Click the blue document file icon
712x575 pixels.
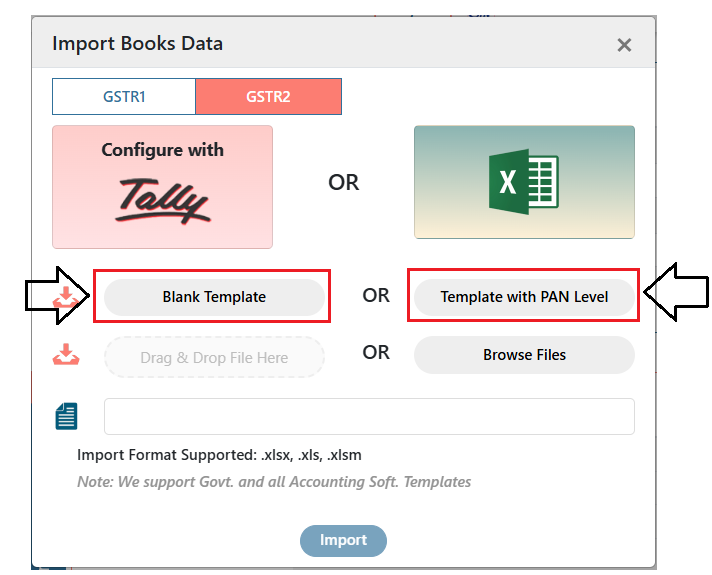tap(66, 416)
